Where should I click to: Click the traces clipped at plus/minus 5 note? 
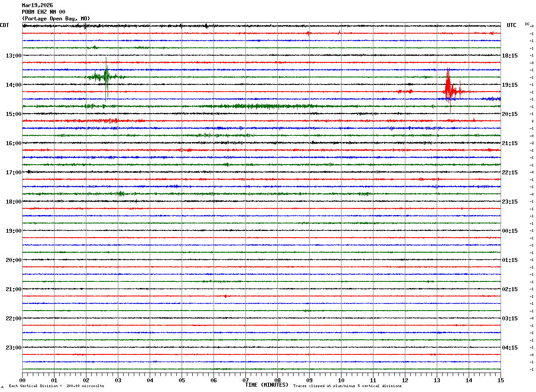[347, 386]
